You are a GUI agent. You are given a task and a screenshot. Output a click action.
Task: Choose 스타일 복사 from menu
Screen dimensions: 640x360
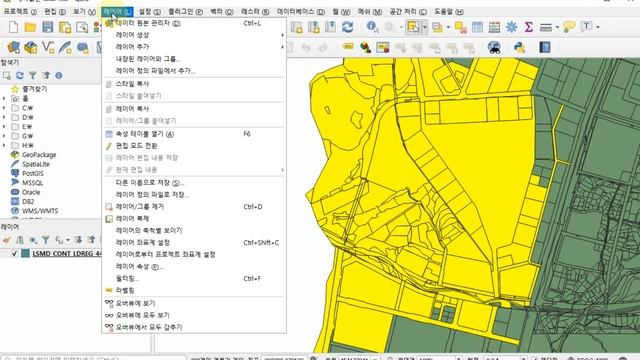tap(194, 84)
